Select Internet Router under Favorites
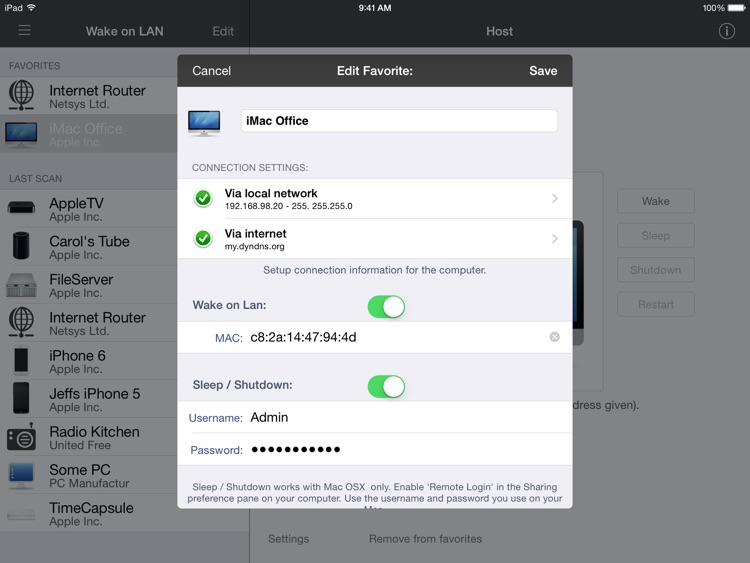Image resolution: width=750 pixels, height=563 pixels. click(88, 96)
